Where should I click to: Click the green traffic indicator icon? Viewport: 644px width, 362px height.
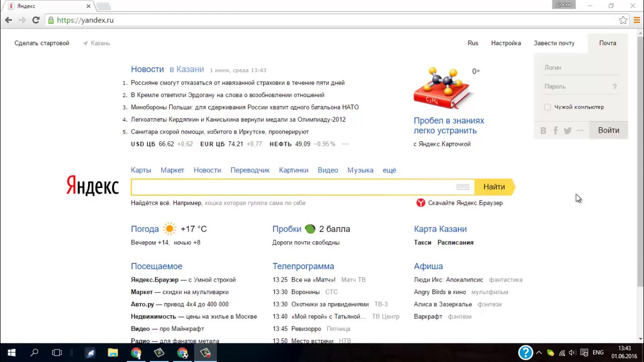click(310, 229)
